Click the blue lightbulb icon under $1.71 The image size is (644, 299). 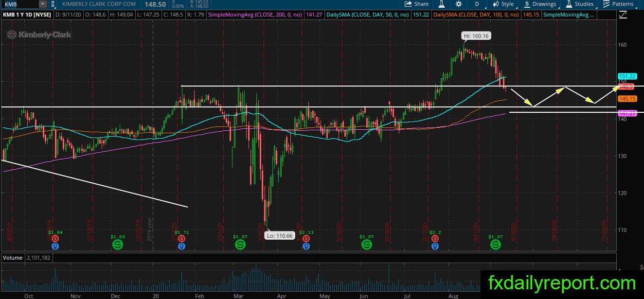pyautogui.click(x=182, y=246)
